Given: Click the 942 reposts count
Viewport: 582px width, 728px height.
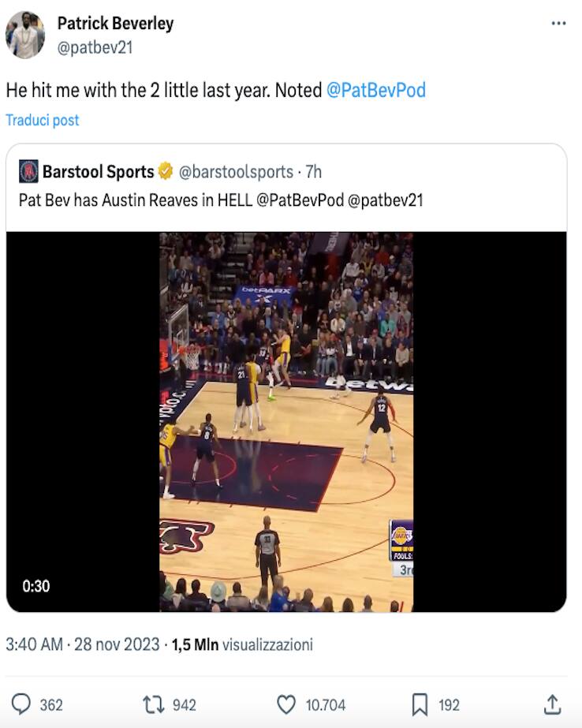Looking at the screenshot, I should (x=184, y=704).
